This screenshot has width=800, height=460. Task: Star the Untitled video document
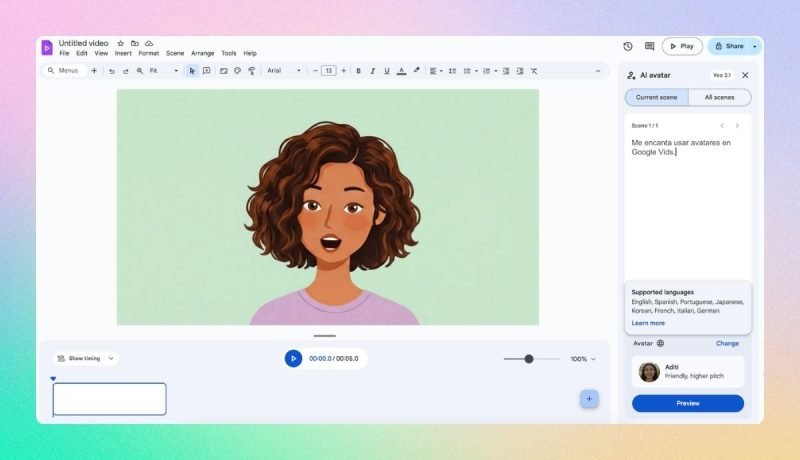point(120,43)
